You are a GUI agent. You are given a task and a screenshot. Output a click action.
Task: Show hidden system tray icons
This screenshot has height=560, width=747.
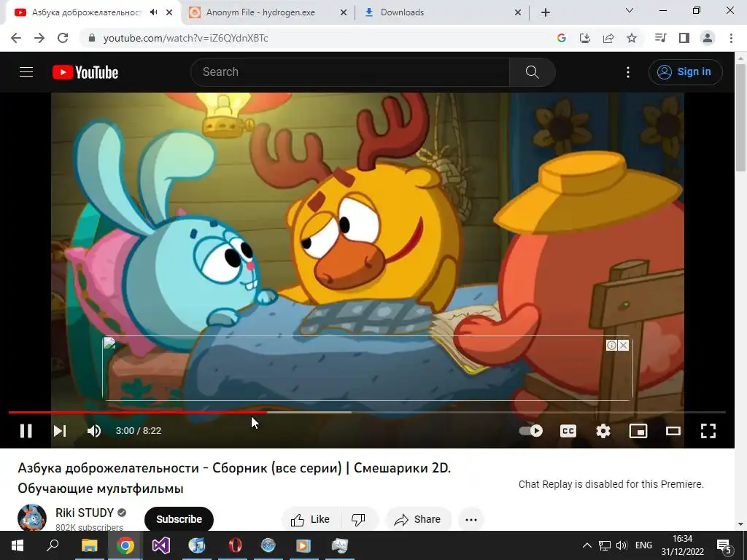point(587,545)
